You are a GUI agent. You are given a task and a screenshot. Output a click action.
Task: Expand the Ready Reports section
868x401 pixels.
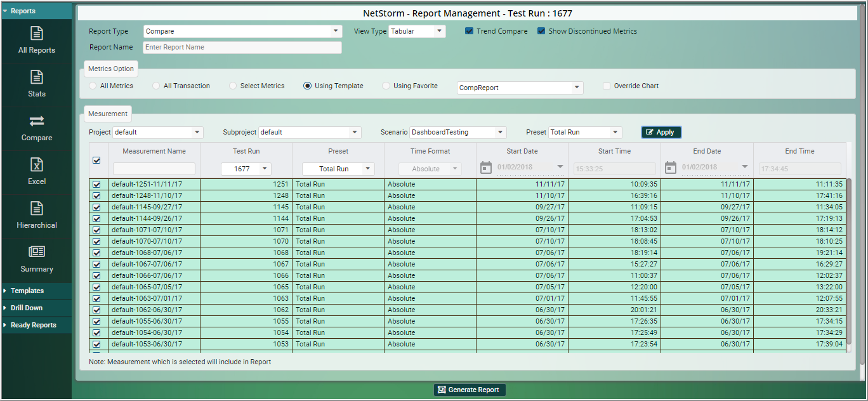[x=36, y=325]
